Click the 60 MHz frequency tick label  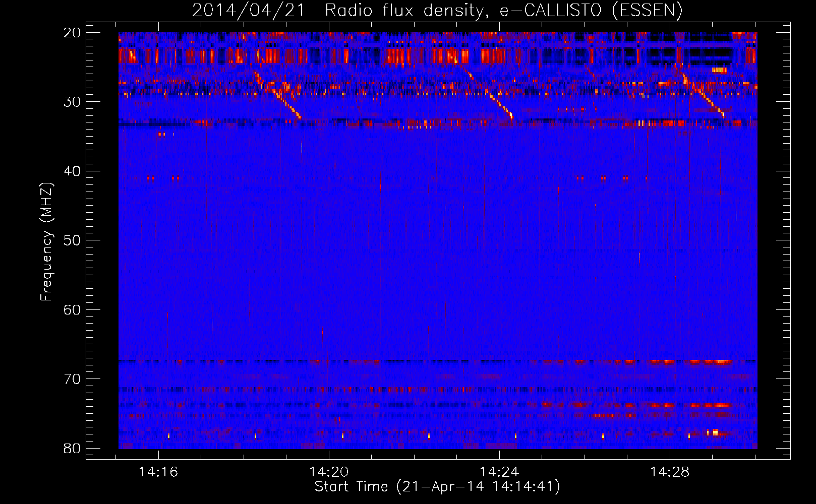click(72, 309)
